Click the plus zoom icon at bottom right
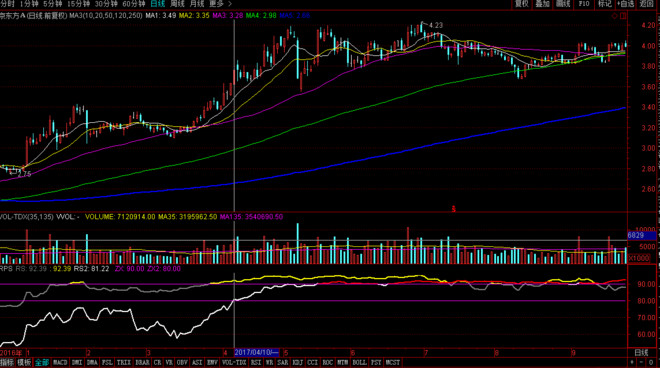 point(632,362)
